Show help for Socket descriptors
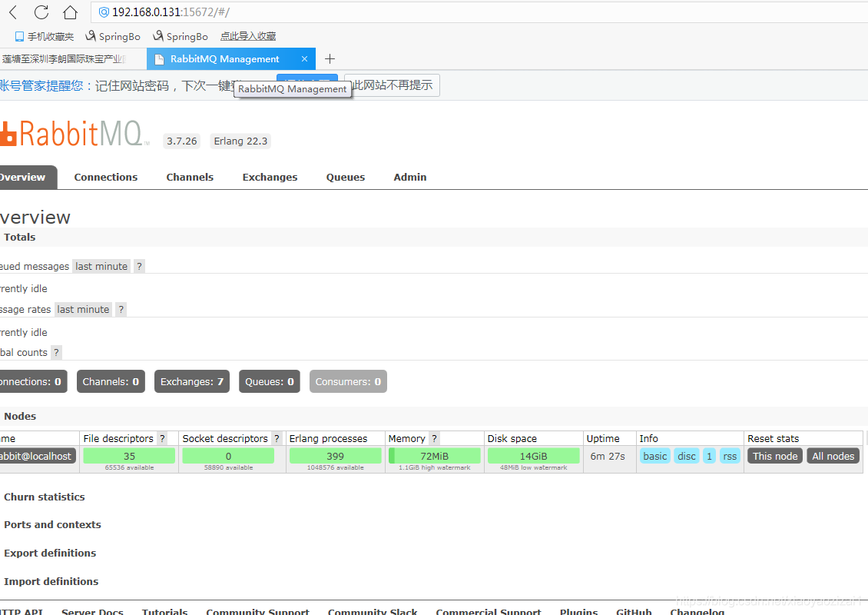This screenshot has width=868, height=615. [x=277, y=439]
